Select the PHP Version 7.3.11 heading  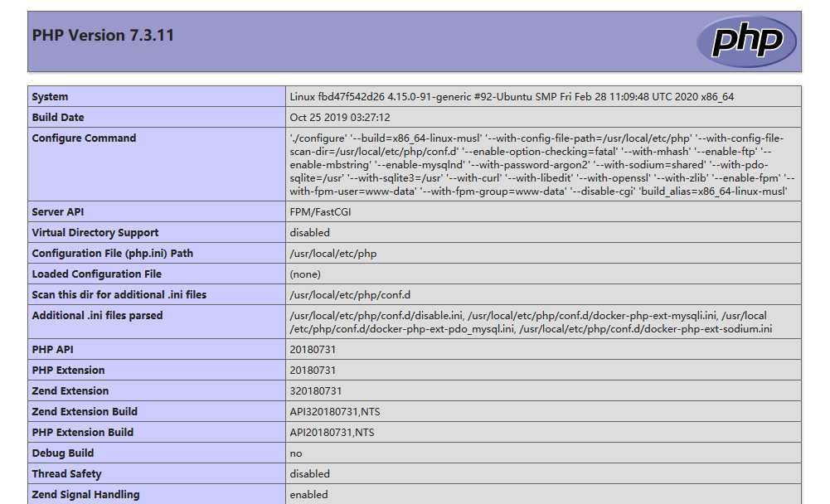click(103, 36)
